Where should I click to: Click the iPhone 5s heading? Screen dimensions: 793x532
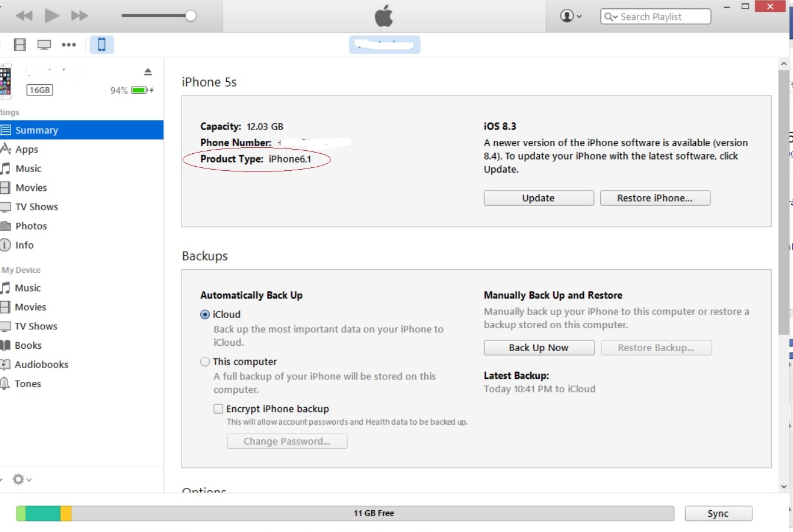coord(209,82)
